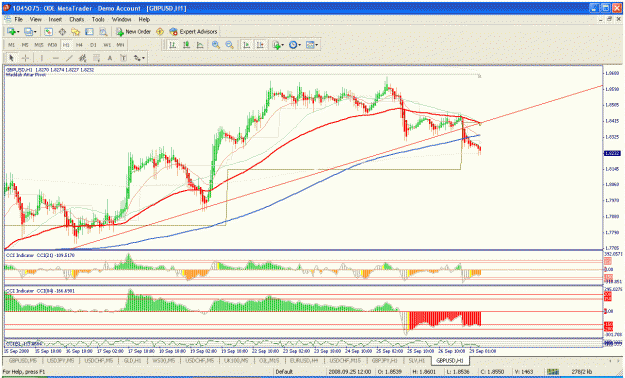Expand the Profiles dropdown arrow
The image size is (625, 378).
tap(35, 32)
